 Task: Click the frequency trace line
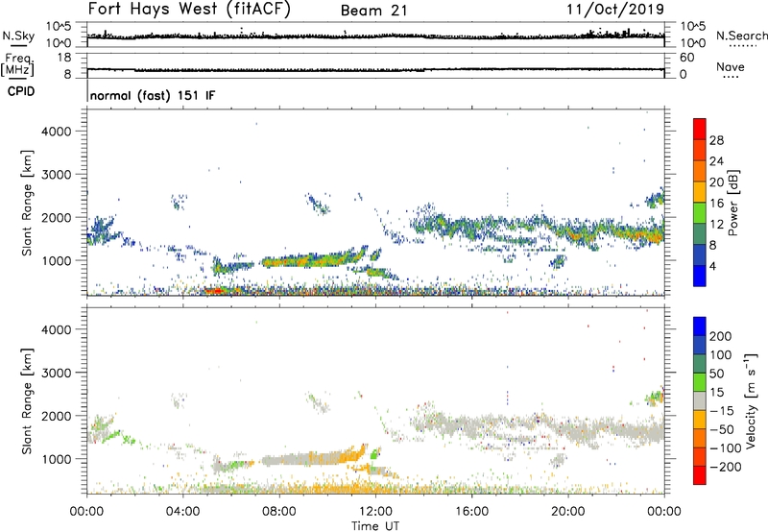(375, 70)
